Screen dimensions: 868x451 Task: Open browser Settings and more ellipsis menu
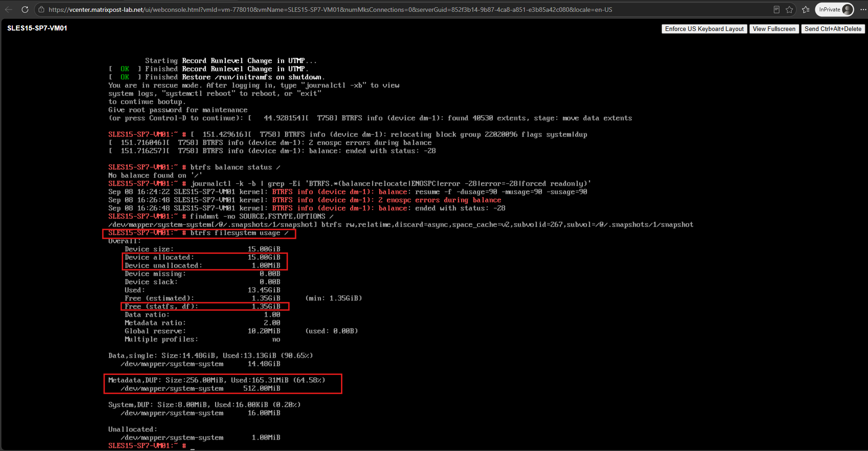click(863, 10)
